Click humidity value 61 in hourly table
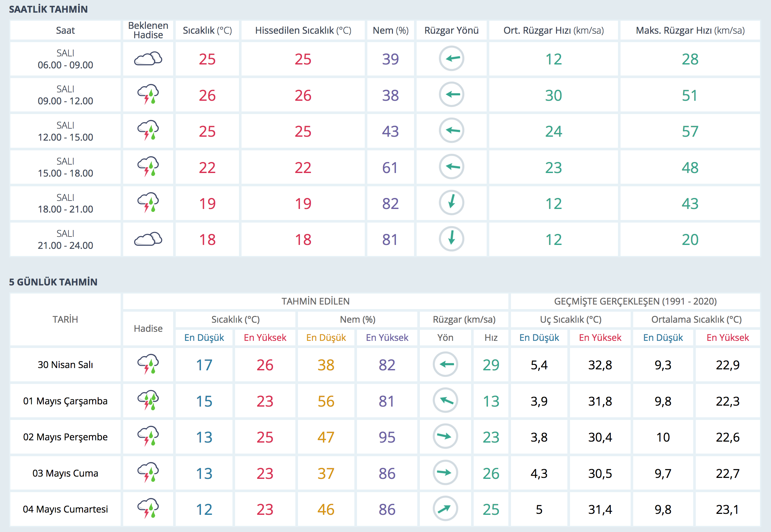 pyautogui.click(x=390, y=167)
